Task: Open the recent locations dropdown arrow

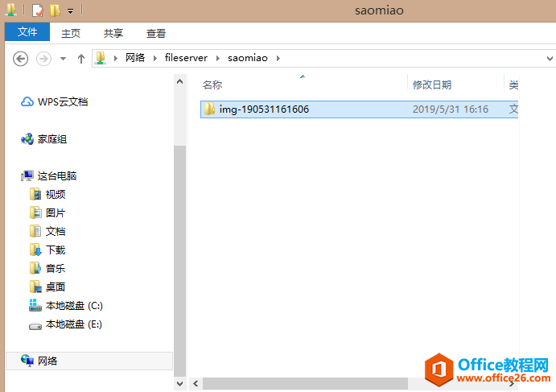Action: click(63, 59)
